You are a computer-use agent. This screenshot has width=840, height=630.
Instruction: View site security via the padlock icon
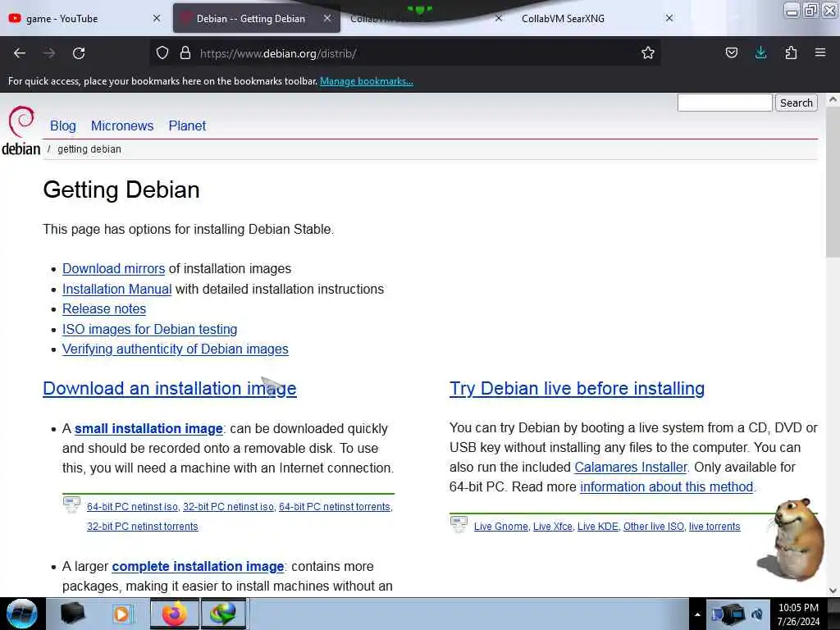[185, 52]
